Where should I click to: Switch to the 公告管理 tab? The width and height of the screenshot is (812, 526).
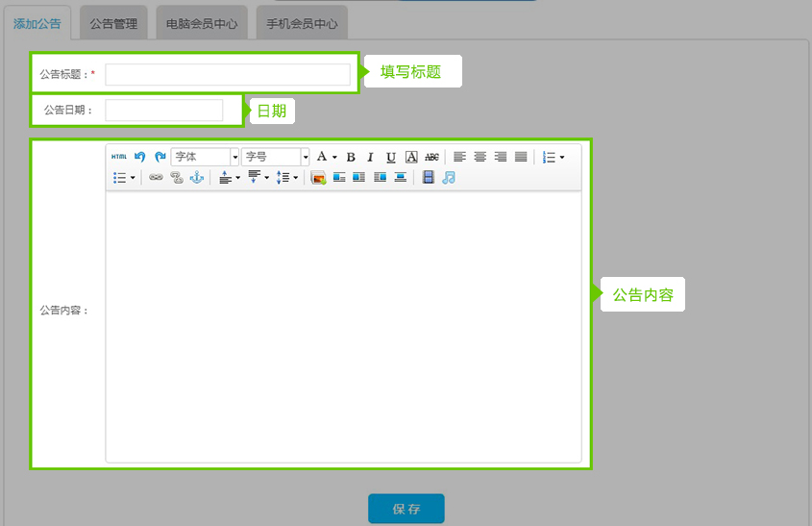pos(113,24)
